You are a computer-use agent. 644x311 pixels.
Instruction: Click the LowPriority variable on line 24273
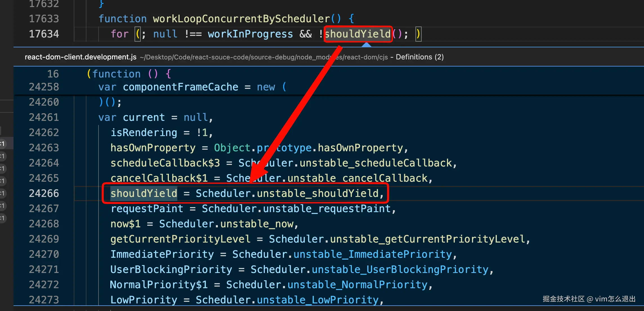tap(144, 300)
